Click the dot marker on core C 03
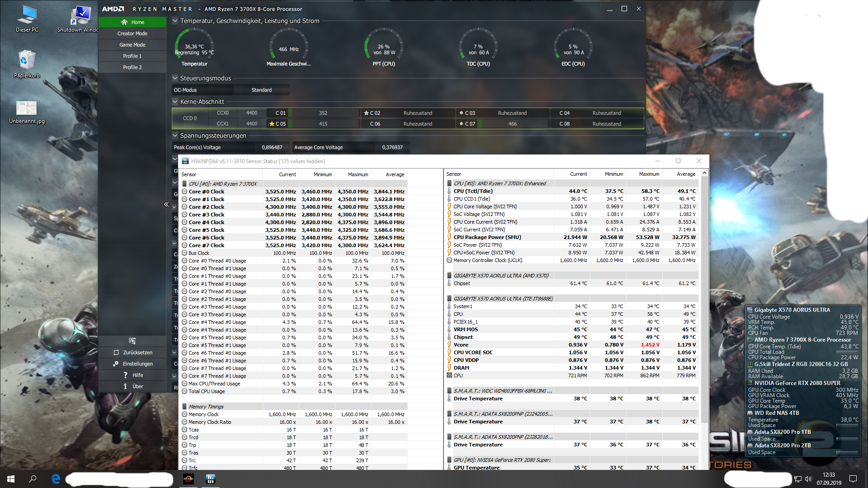 [x=461, y=113]
